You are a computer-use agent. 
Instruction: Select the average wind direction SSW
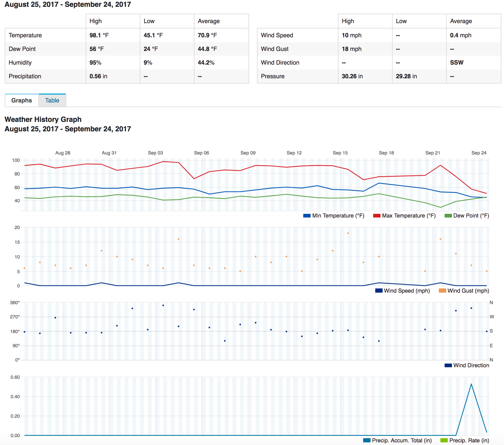click(457, 63)
